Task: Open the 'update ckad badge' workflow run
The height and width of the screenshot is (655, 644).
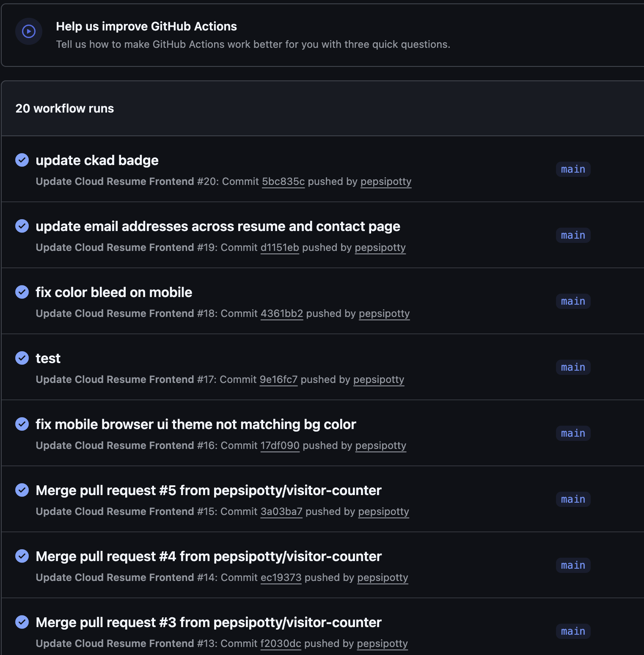Action: 97,160
